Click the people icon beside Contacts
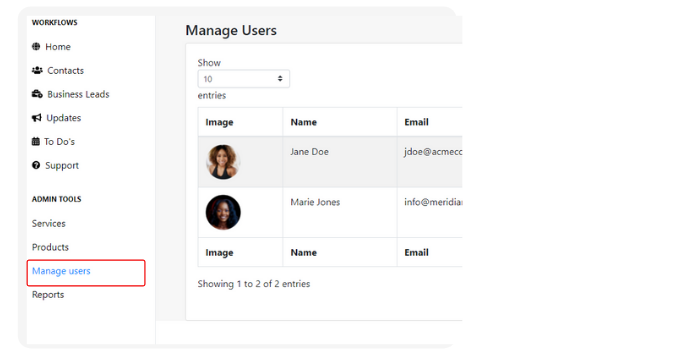This screenshot has height=360, width=675. (37, 70)
